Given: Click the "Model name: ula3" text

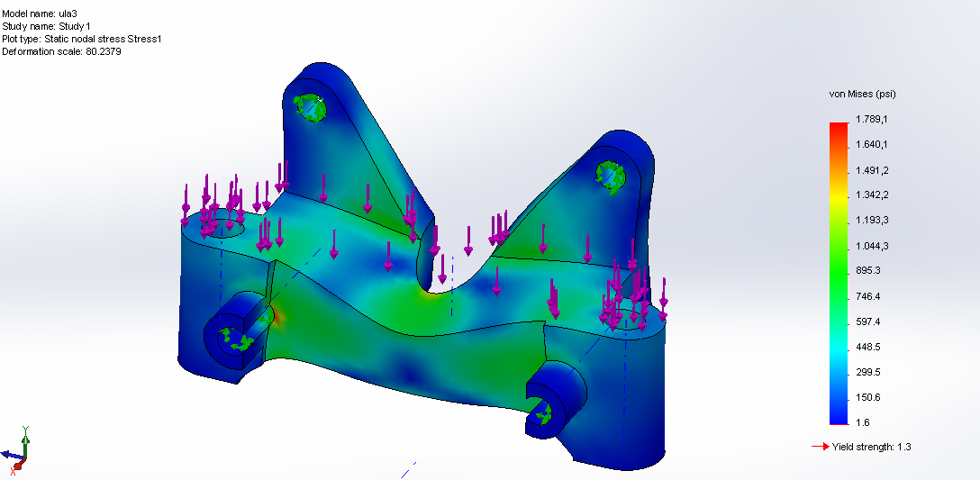Looking at the screenshot, I should (40, 14).
